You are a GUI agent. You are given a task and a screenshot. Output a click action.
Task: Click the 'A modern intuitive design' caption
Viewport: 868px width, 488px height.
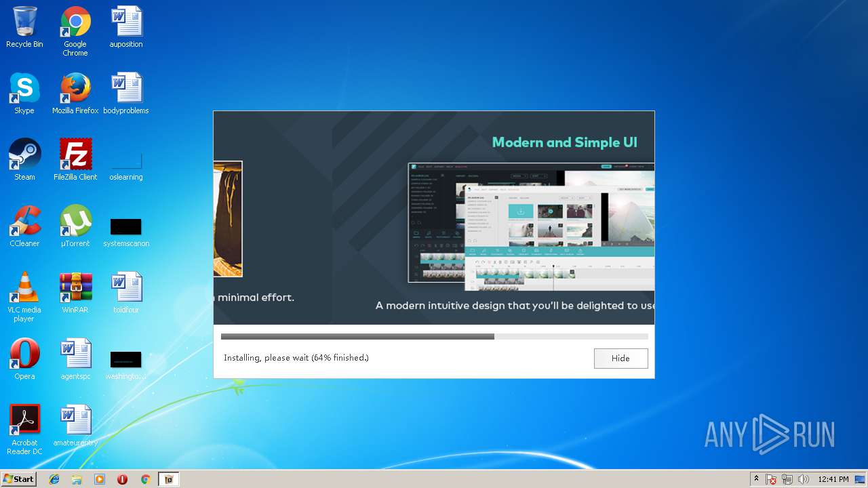pyautogui.click(x=515, y=306)
